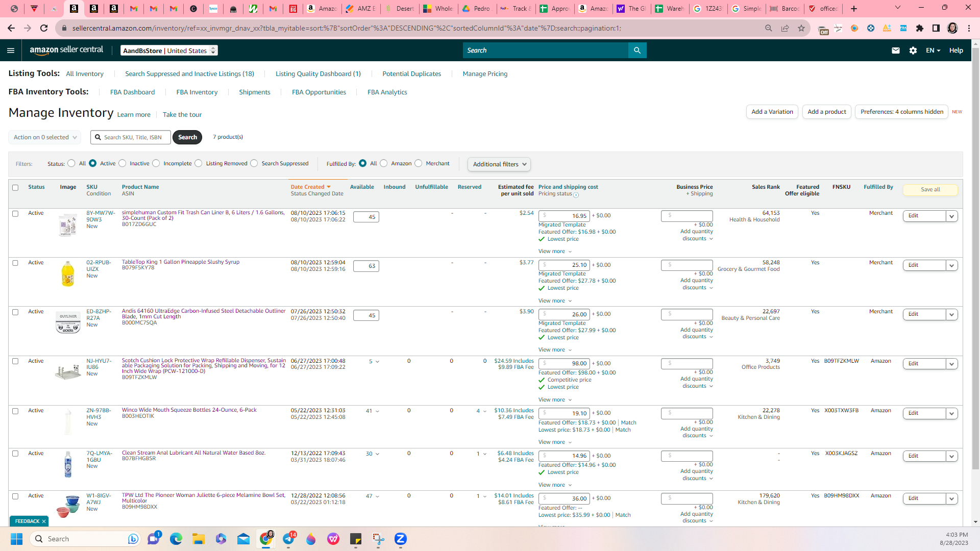This screenshot has height=551, width=980.
Task: Click the pricing status info icon
Action: point(576,195)
